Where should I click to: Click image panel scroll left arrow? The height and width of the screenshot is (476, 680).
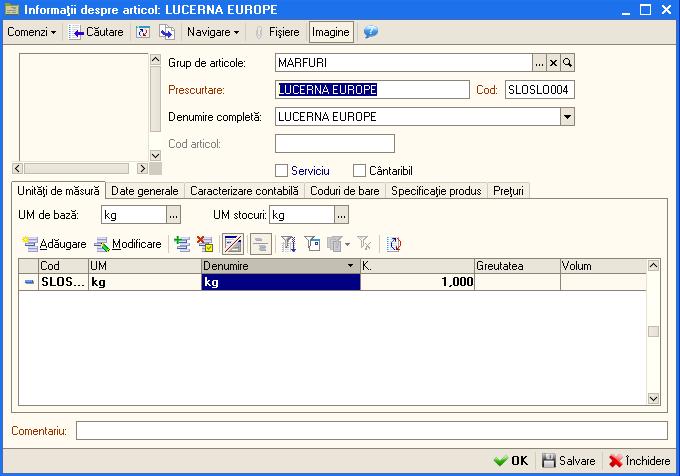click(18, 168)
